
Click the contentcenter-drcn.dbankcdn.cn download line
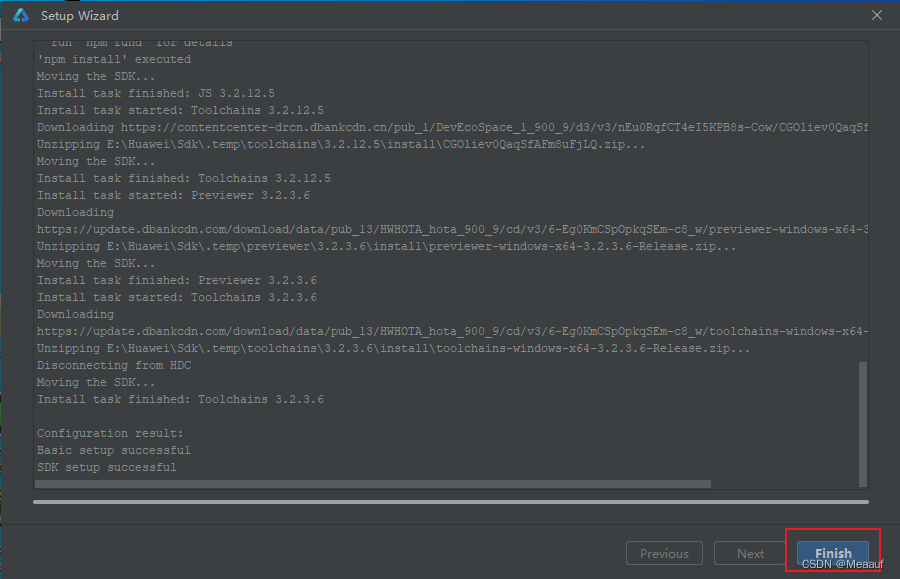(452, 127)
